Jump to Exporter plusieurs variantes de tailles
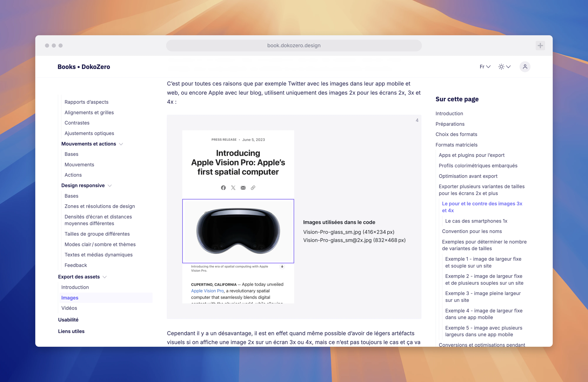Viewport: 588px width, 382px height. click(x=482, y=190)
